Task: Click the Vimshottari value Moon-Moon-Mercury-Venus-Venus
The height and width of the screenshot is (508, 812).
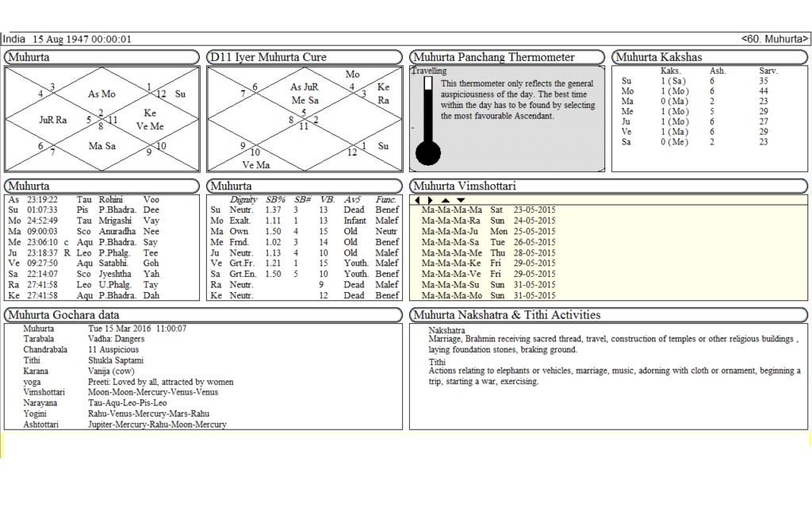Action: tap(153, 392)
